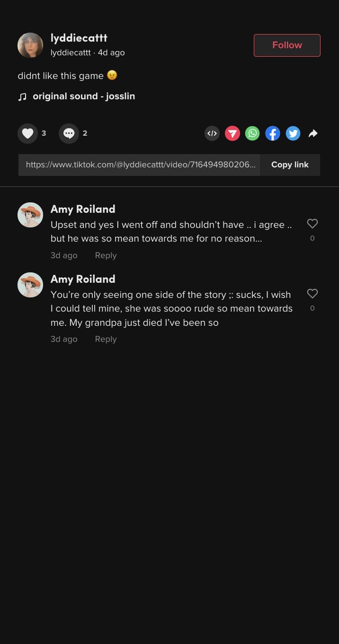The width and height of the screenshot is (339, 644).
Task: Share the video to Facebook
Action: pos(273,133)
